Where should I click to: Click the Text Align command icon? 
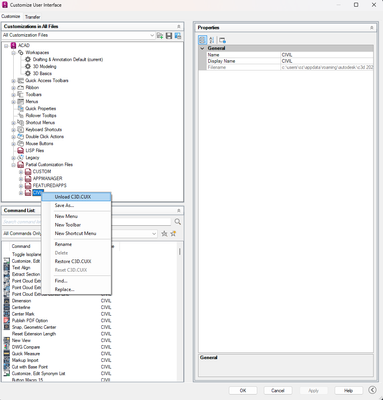click(7, 268)
